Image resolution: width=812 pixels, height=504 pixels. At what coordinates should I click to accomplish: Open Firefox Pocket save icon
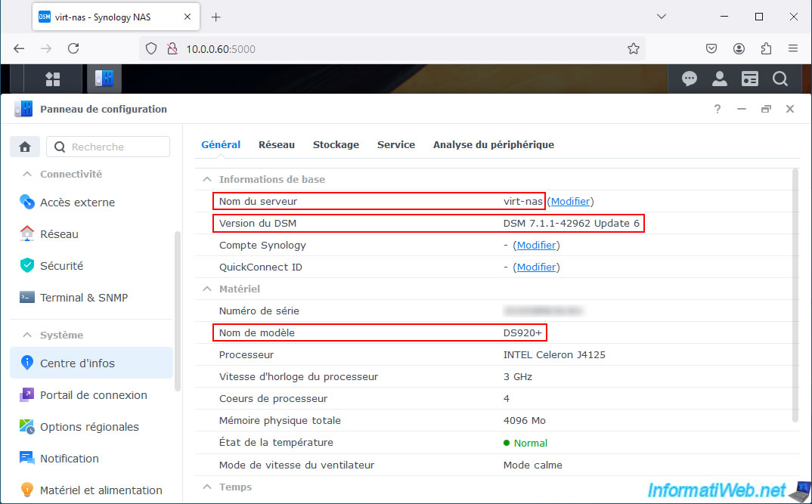point(711,48)
